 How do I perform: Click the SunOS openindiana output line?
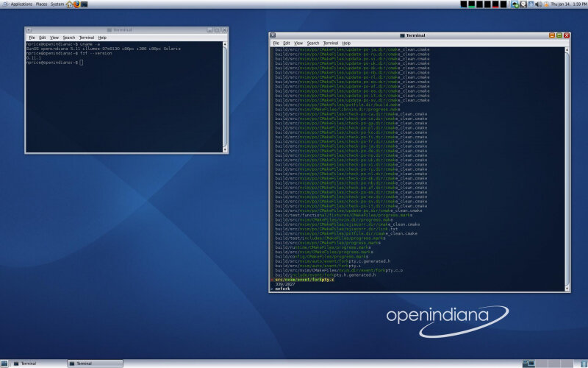(103, 49)
